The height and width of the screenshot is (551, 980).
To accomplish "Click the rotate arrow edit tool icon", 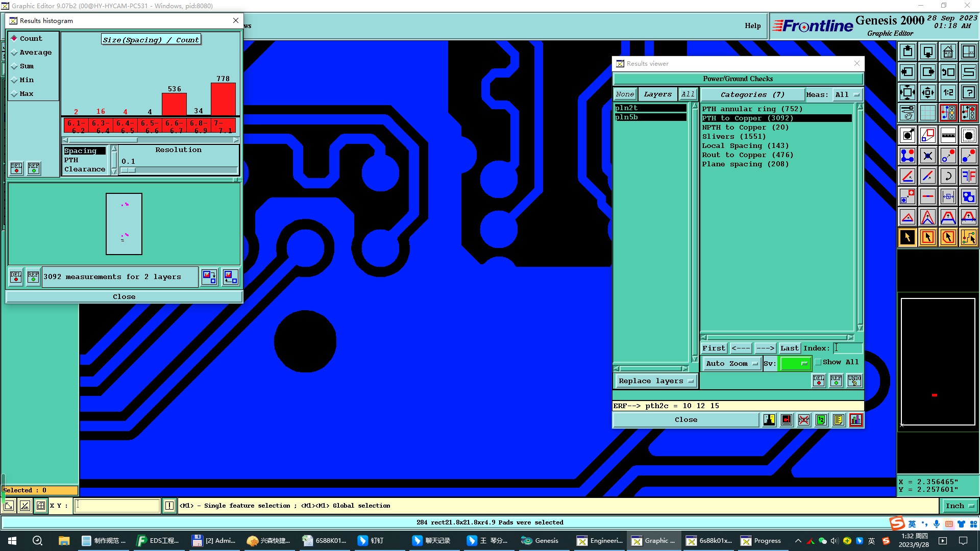I will [948, 176].
